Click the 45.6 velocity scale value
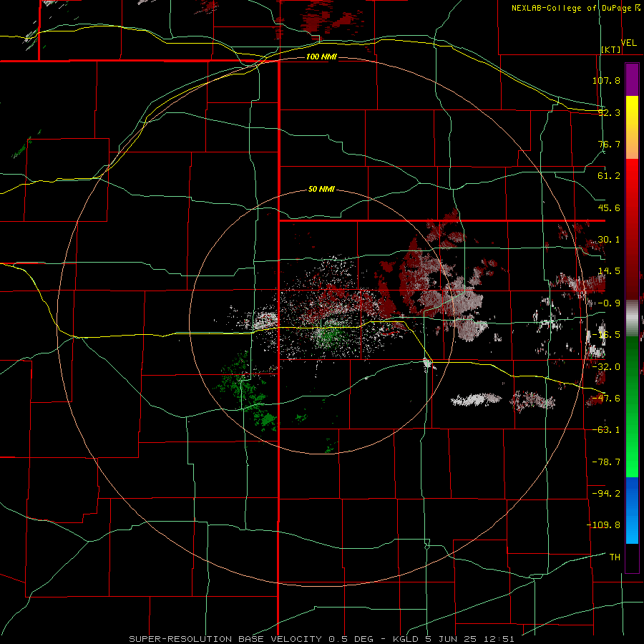Screen dimensions: 644x644 coord(609,208)
